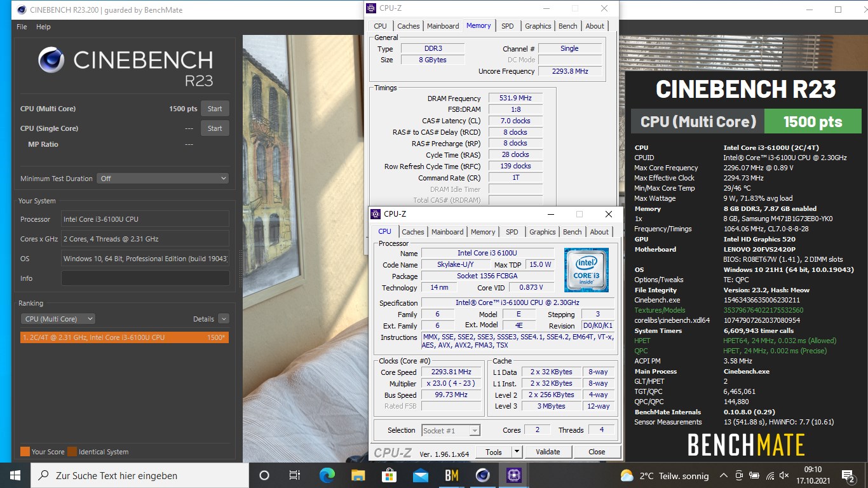Click the Info input field

coord(145,278)
